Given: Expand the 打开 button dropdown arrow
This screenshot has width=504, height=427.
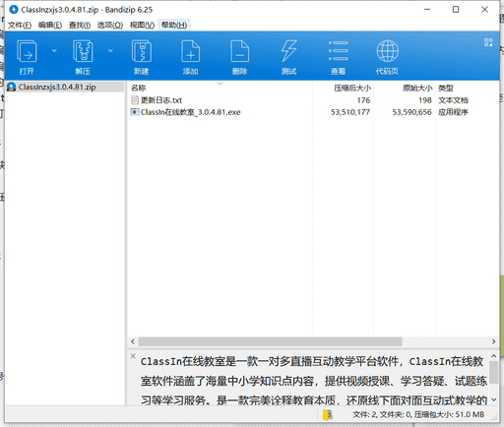Looking at the screenshot, I should [x=54, y=50].
